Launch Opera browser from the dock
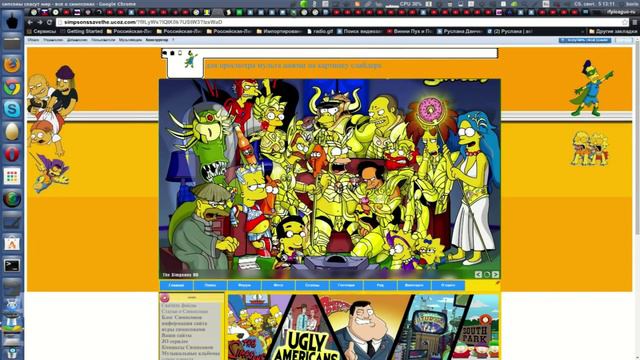This screenshot has width=640, height=360. pos(12,154)
